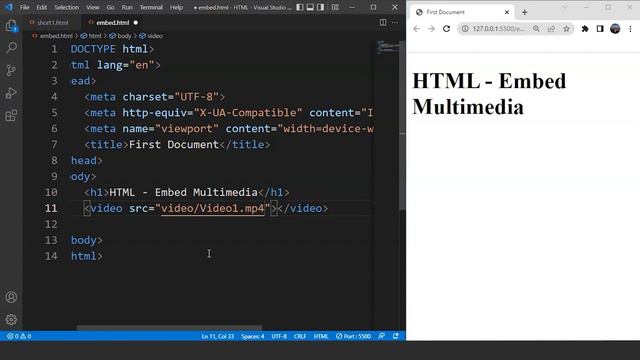The image size is (640, 360).
Task: Click the First Document title text on line 7
Action: [x=173, y=144]
